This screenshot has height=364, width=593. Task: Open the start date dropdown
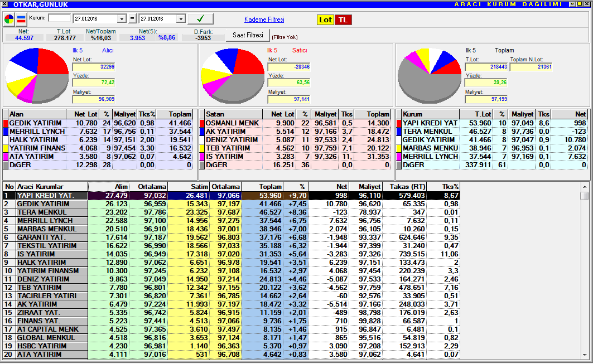pos(122,19)
